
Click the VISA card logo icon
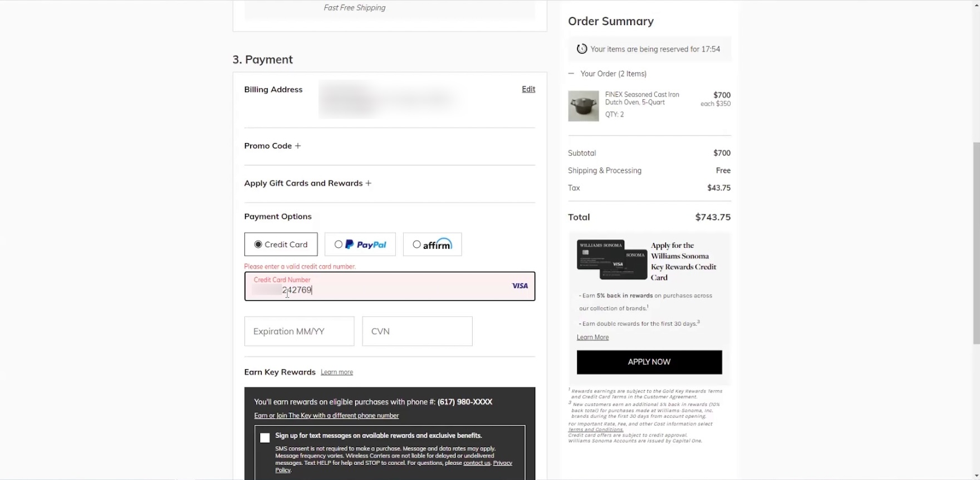[520, 286]
